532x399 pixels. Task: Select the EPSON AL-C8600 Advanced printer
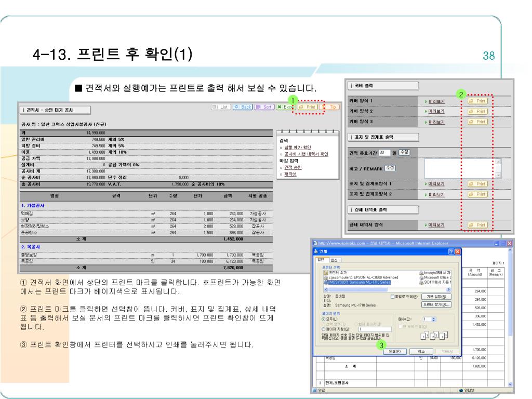point(361,277)
